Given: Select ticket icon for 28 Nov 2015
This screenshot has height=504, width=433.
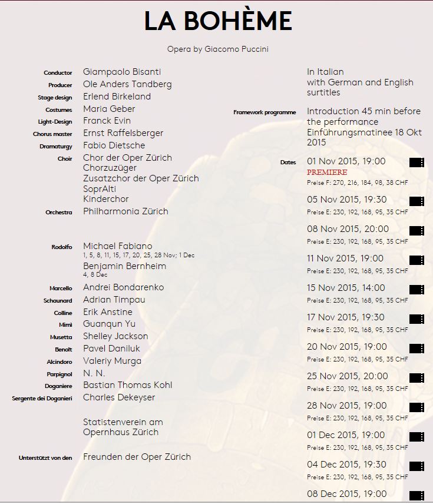Looking at the screenshot, I should 417,407.
